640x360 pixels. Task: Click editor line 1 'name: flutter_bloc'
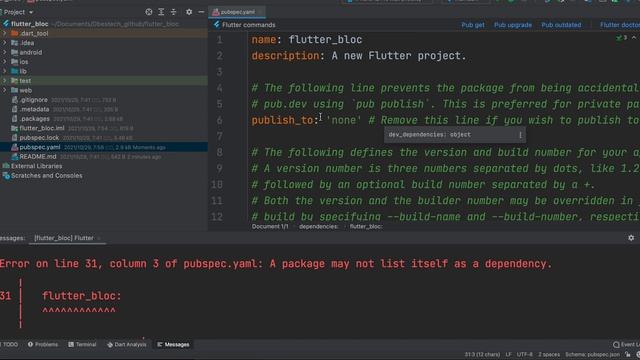coord(307,40)
